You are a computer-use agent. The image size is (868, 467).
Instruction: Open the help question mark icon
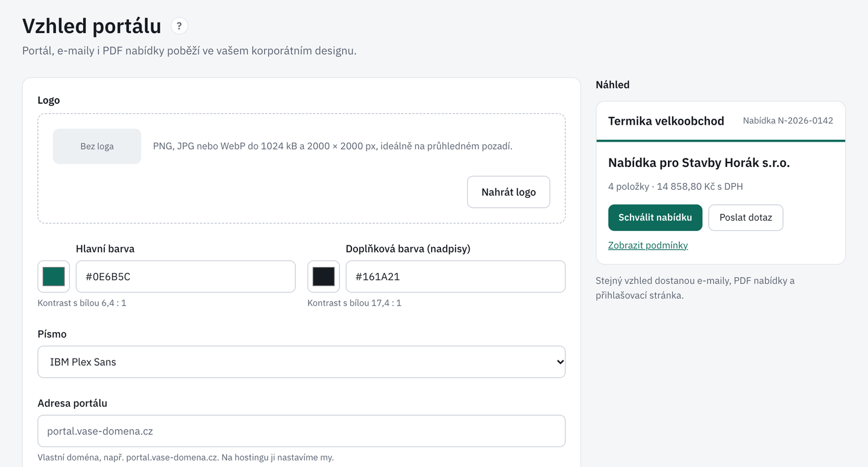(x=179, y=26)
